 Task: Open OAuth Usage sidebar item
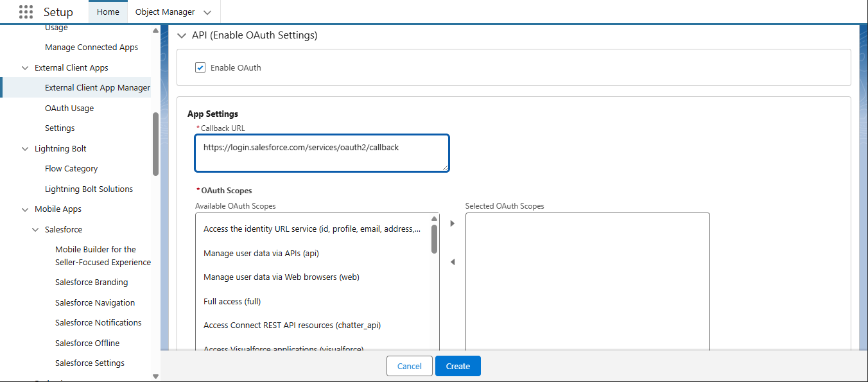pyautogui.click(x=69, y=109)
